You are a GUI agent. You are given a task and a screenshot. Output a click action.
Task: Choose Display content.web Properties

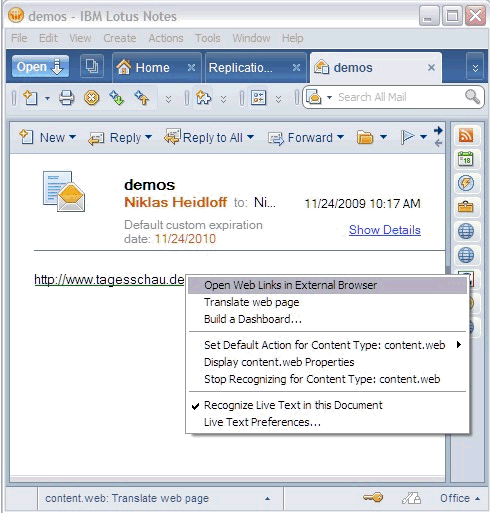pyautogui.click(x=328, y=362)
